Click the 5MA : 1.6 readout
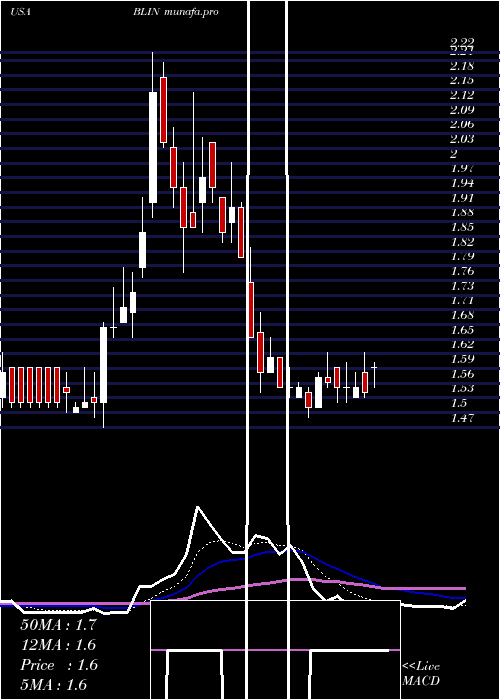The height and width of the screenshot is (700, 500). [x=54, y=685]
